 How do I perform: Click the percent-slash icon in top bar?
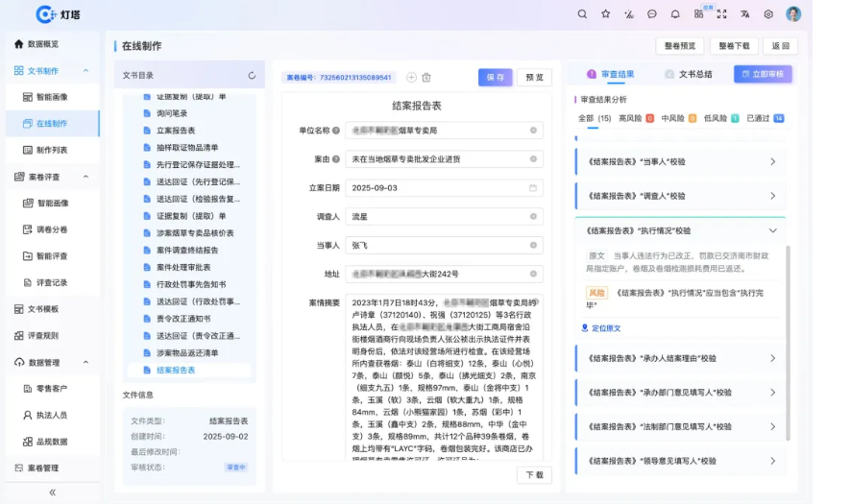[629, 14]
